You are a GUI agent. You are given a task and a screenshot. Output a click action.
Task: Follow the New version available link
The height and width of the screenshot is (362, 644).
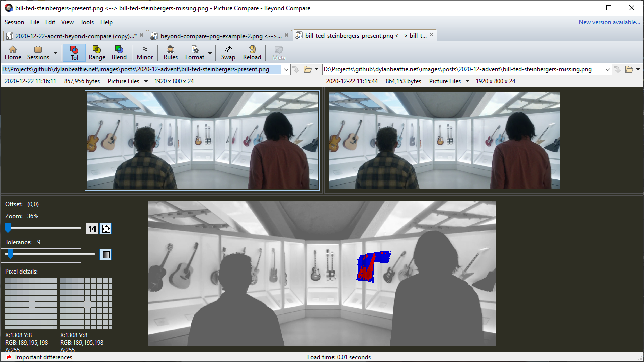609,22
